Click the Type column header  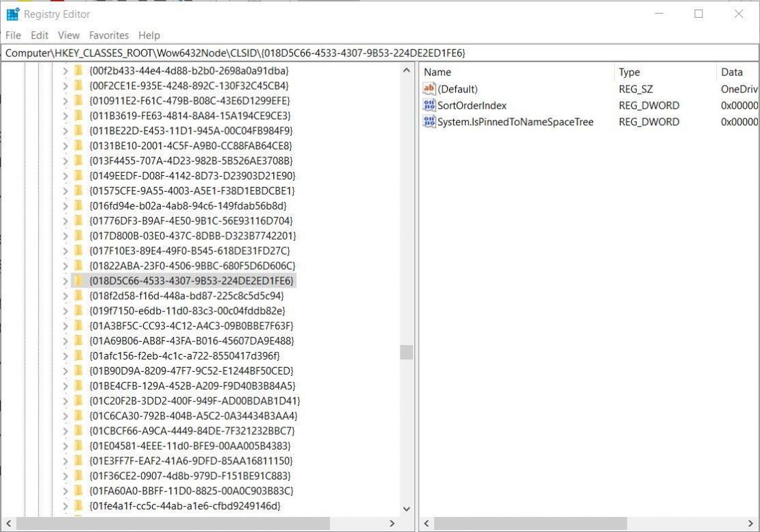click(629, 72)
